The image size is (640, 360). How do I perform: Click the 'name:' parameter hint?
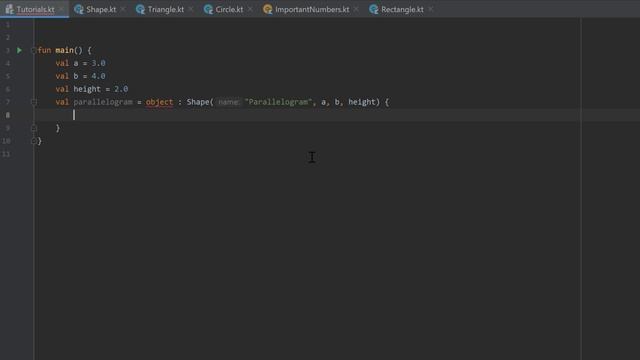pyautogui.click(x=228, y=102)
